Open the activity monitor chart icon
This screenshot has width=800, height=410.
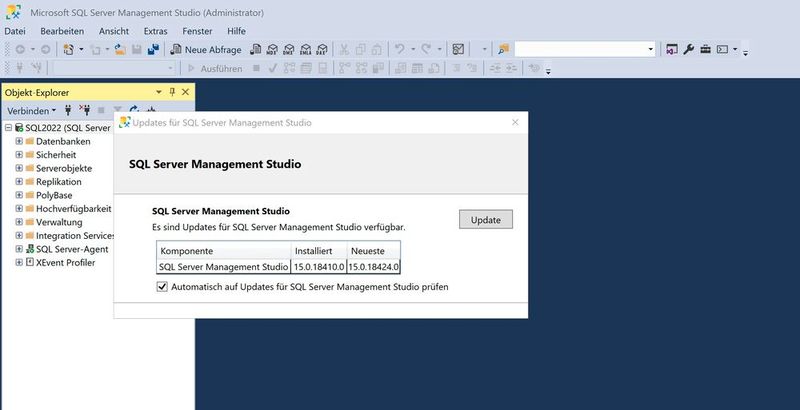(x=458, y=49)
